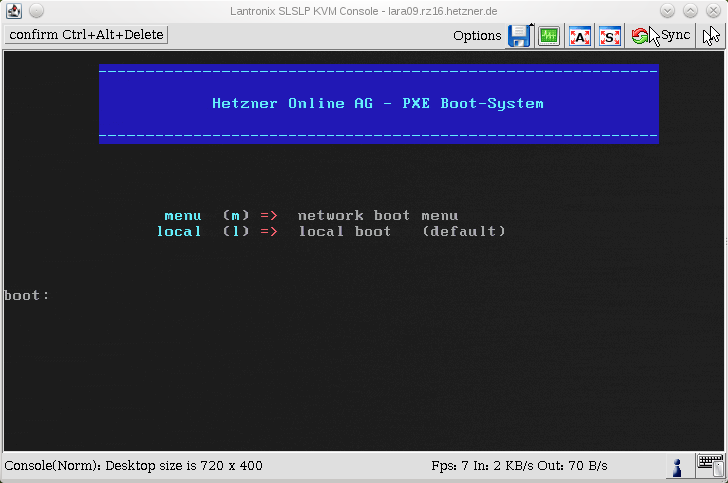Click the application icon in the title bar

(13, 11)
